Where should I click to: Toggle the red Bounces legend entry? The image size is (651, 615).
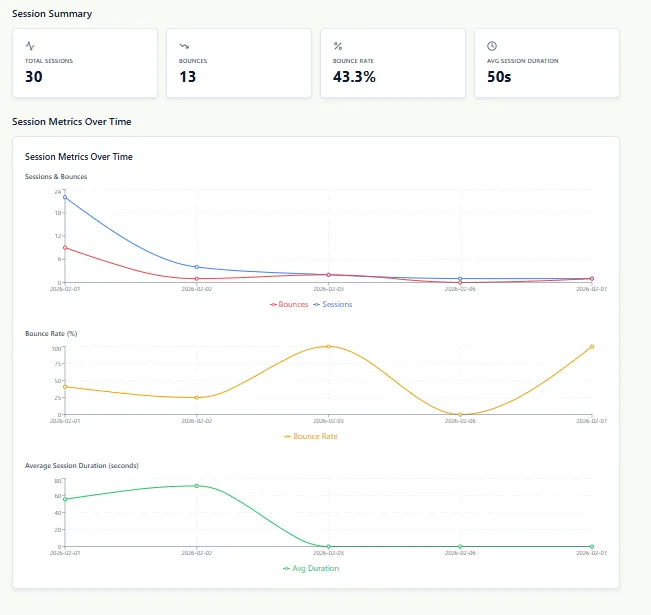[x=289, y=304]
